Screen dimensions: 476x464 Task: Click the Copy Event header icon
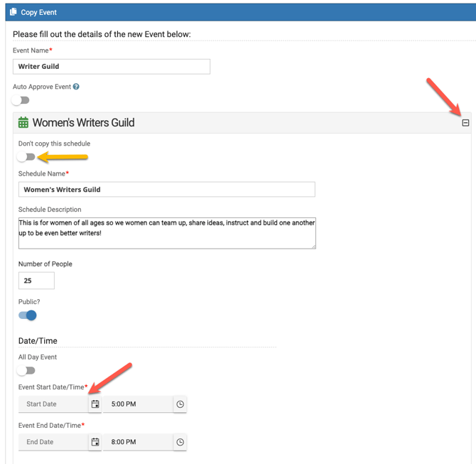[x=13, y=12]
